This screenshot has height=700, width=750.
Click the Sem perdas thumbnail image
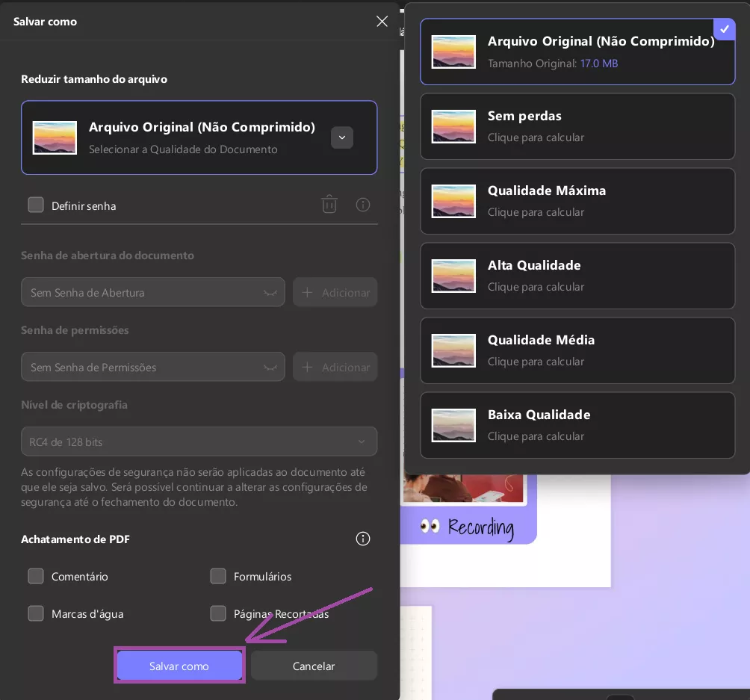click(x=453, y=126)
